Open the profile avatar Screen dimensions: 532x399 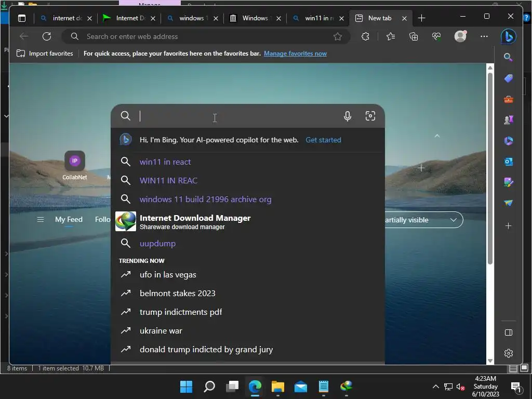pos(460,36)
